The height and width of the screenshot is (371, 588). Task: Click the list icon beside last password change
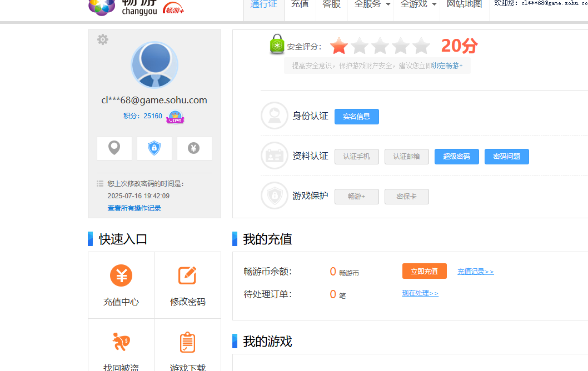[x=100, y=184]
